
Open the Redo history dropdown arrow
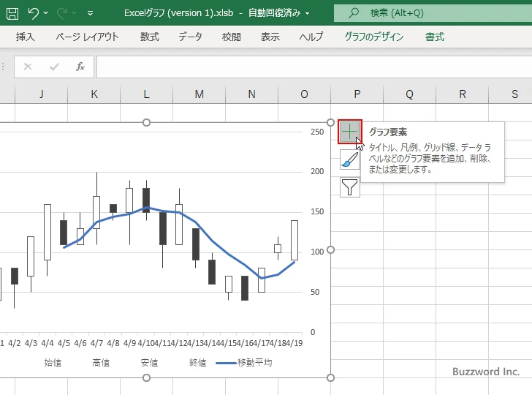point(75,13)
